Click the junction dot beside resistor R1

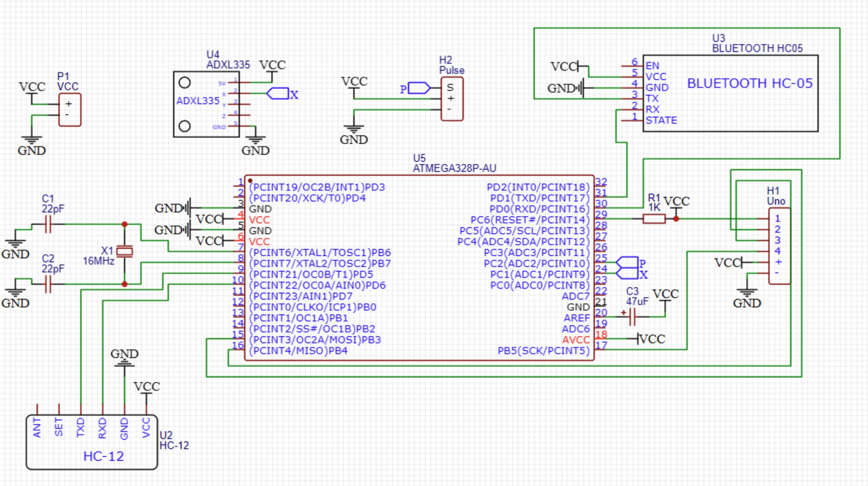(x=676, y=219)
